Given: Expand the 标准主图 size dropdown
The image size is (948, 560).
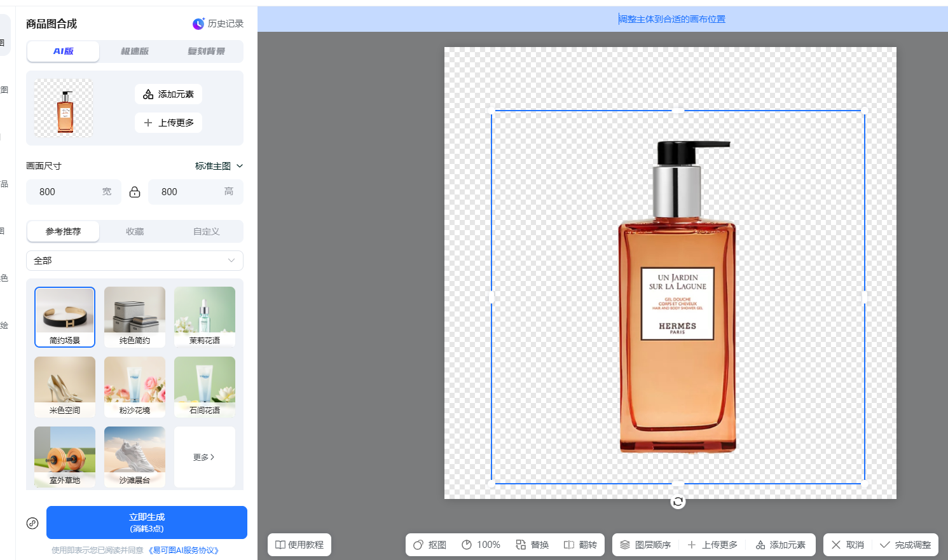Looking at the screenshot, I should pos(219,166).
